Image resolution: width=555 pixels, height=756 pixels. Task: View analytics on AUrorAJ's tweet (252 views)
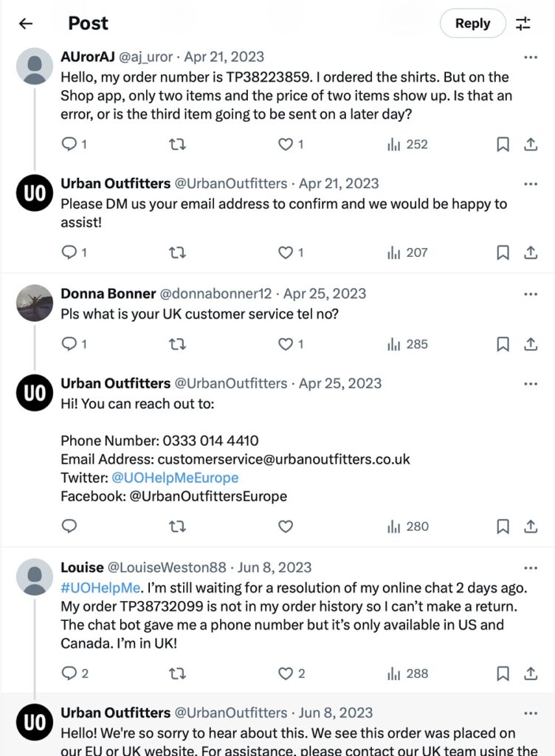coord(407,145)
